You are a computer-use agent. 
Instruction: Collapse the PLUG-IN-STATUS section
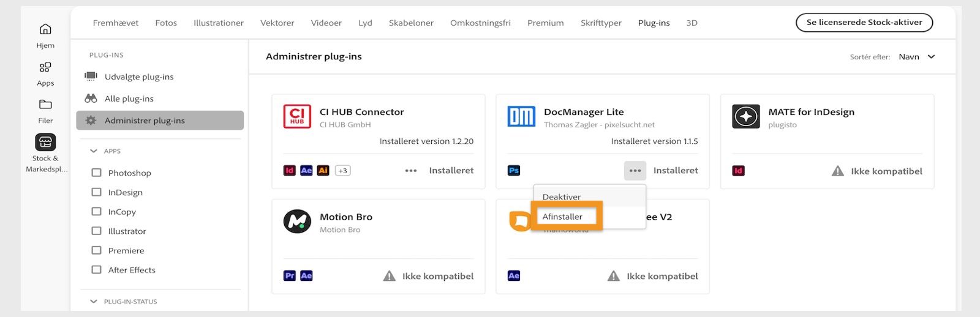point(94,302)
